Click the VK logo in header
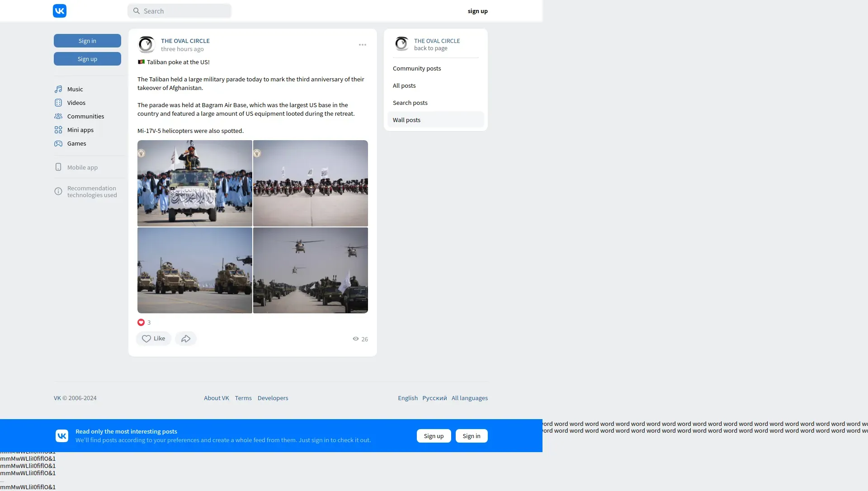 coord(60,11)
